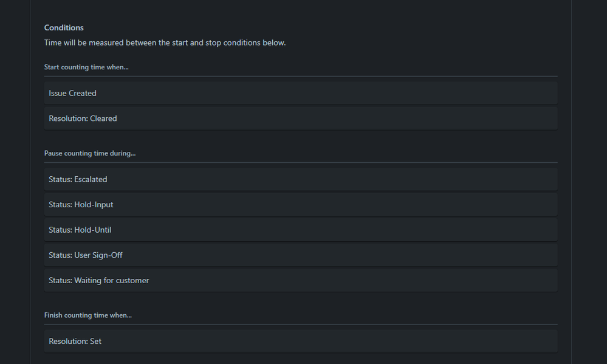Click the Pause counting time during label

[89, 153]
